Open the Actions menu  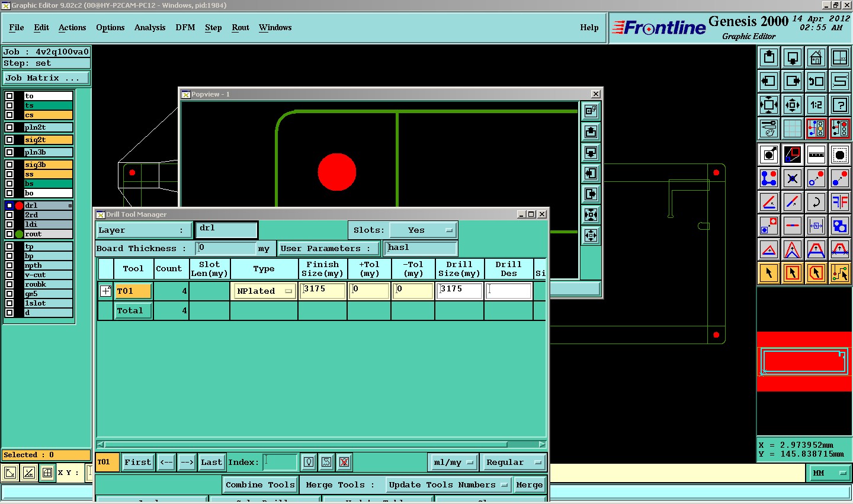click(x=72, y=27)
